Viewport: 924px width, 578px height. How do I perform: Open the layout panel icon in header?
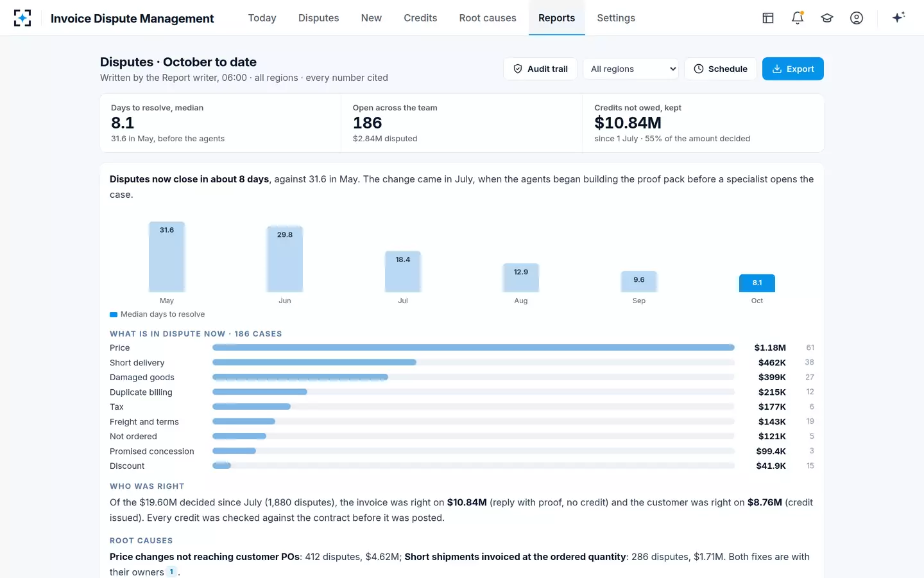point(768,18)
